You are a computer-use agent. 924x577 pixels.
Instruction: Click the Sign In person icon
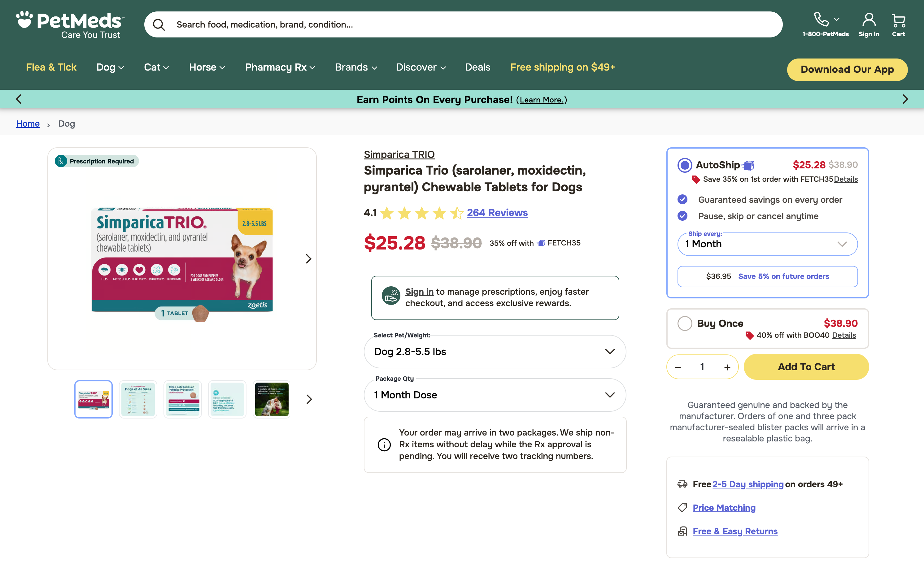[869, 20]
